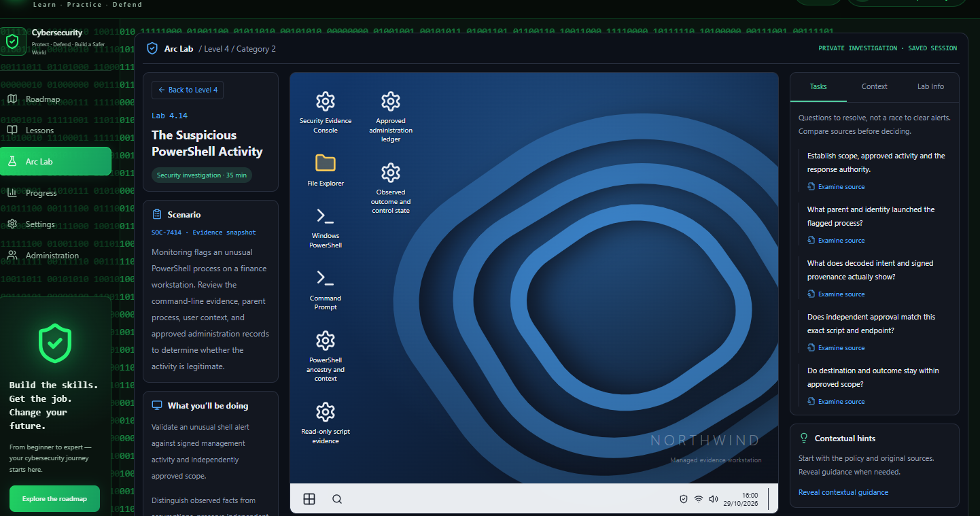
Task: Open Observed outcome and control state icon
Action: click(x=391, y=188)
